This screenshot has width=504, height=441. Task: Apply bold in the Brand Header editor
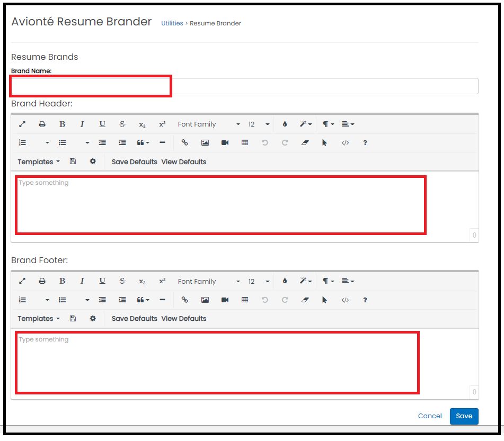coord(63,124)
